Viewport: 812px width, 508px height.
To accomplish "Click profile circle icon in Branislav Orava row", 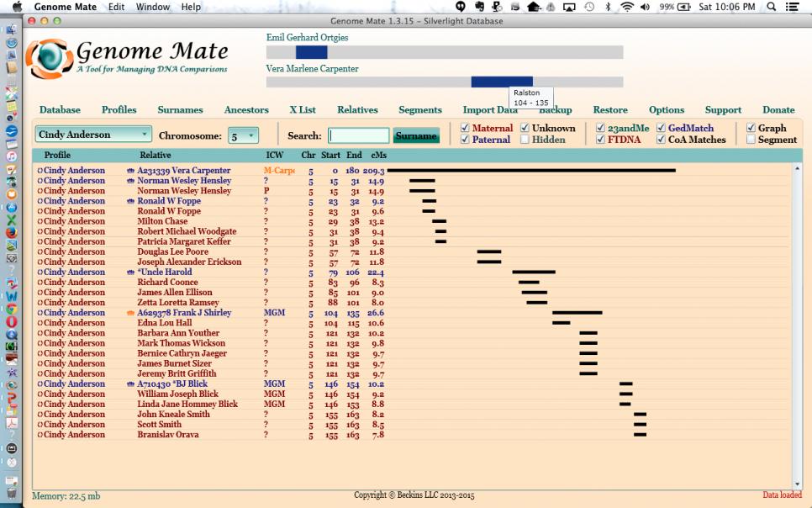I will [x=40, y=435].
